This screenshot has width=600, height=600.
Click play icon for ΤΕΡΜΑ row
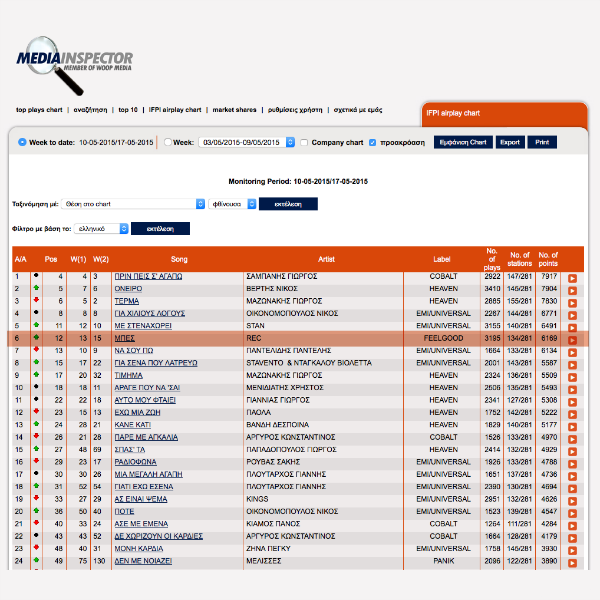point(572,302)
